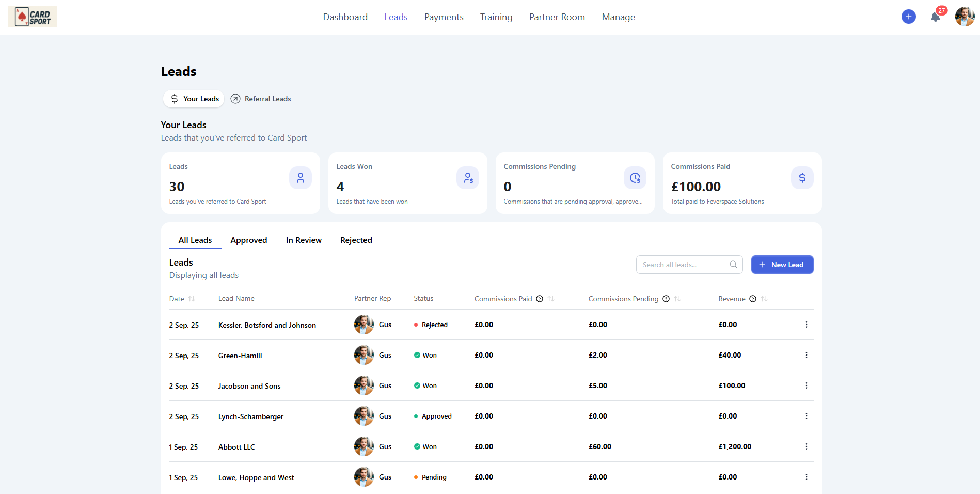Open row options for Kessler, Botsford and Johnson
Image resolution: width=980 pixels, height=494 pixels.
(x=806, y=325)
